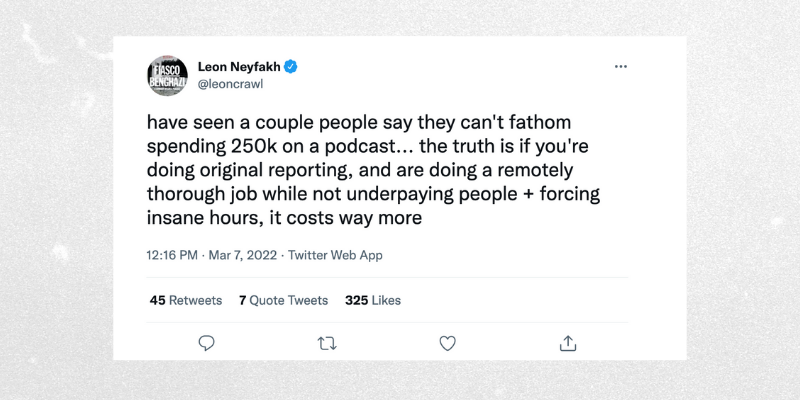Open the Twitter Web App source link

335,255
